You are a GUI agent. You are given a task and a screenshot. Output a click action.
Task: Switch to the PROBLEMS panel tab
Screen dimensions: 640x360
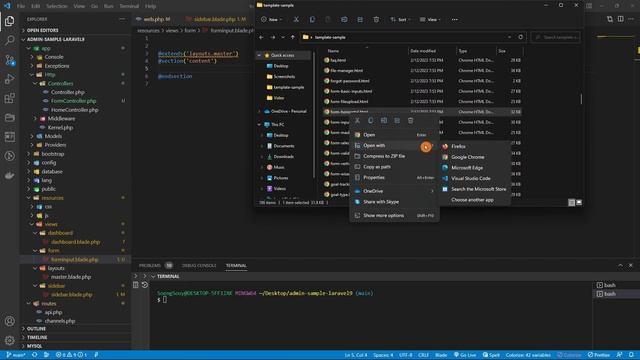coord(150,266)
